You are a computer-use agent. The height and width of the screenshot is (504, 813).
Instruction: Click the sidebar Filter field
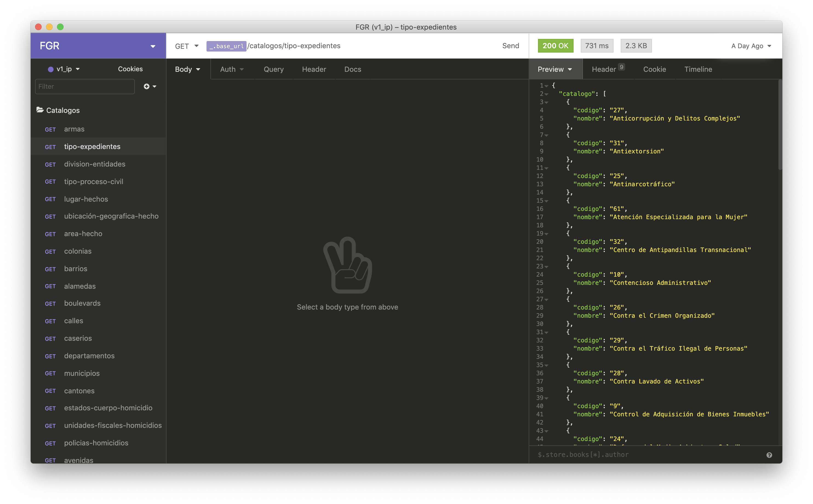(x=85, y=87)
